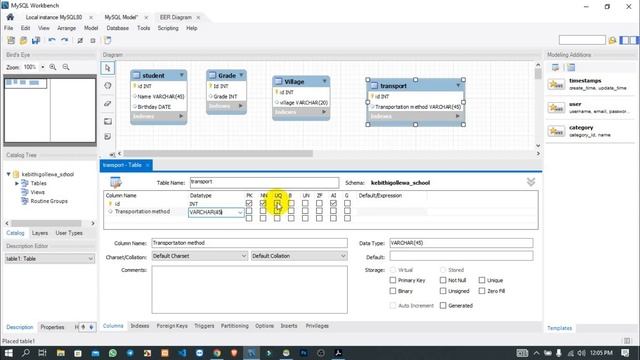Open File Explorer from taskbar
The height and width of the screenshot is (360, 640).
click(x=60, y=353)
